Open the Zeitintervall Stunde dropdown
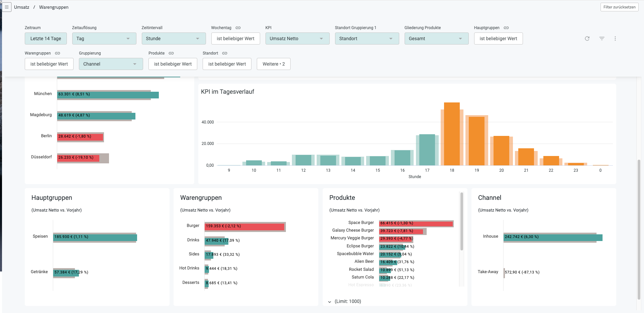 coord(174,38)
